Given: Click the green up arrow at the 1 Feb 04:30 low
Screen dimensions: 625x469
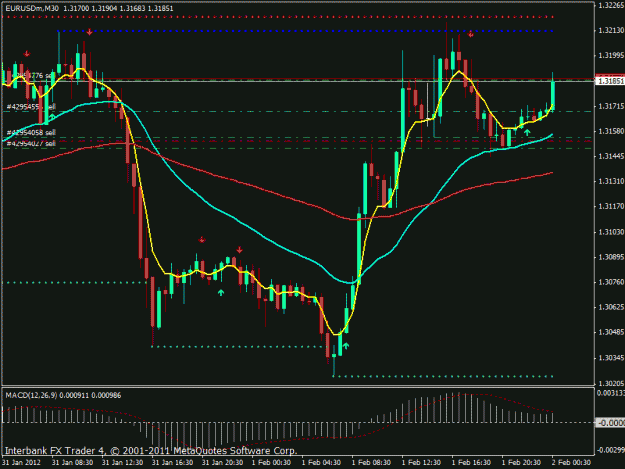Looking at the screenshot, I should [x=346, y=345].
